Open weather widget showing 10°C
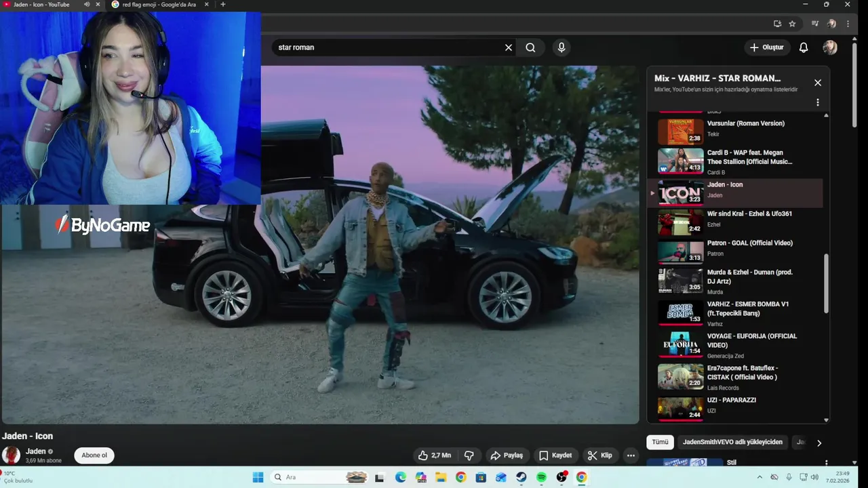The height and width of the screenshot is (488, 868). point(18,477)
